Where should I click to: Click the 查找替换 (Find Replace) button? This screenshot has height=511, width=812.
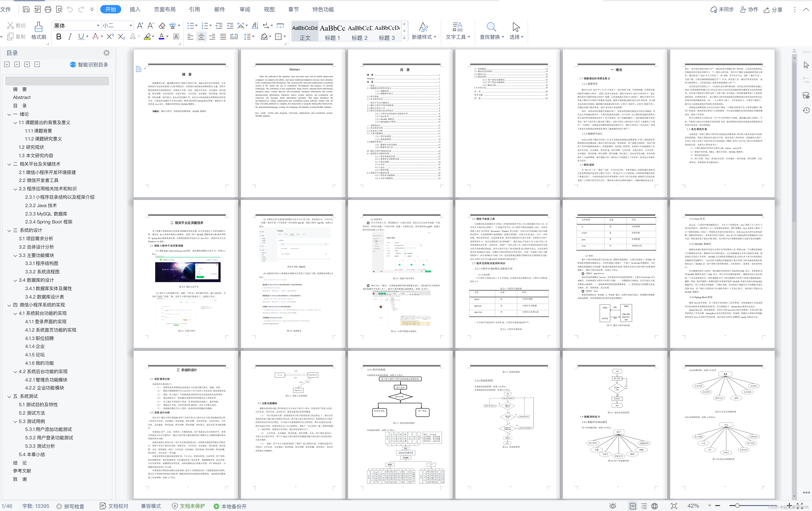pos(492,31)
